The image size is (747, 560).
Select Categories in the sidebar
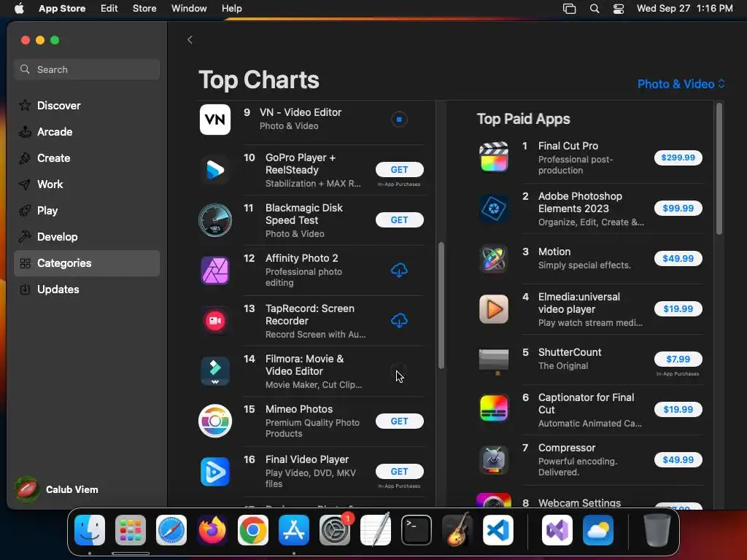click(87, 263)
